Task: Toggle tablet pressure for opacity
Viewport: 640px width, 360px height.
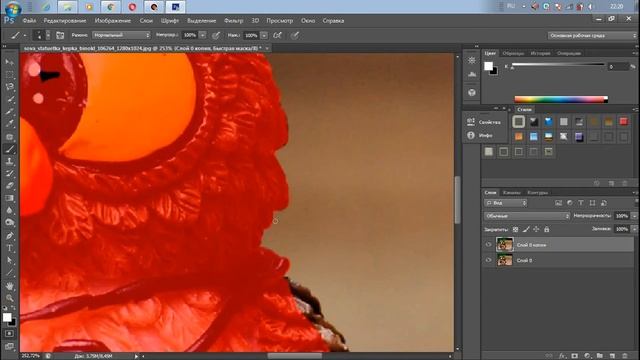Action: [x=216, y=36]
